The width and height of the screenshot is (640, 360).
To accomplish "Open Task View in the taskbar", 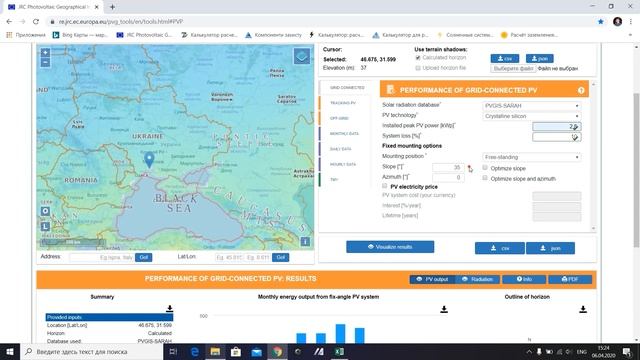I will coord(173,351).
